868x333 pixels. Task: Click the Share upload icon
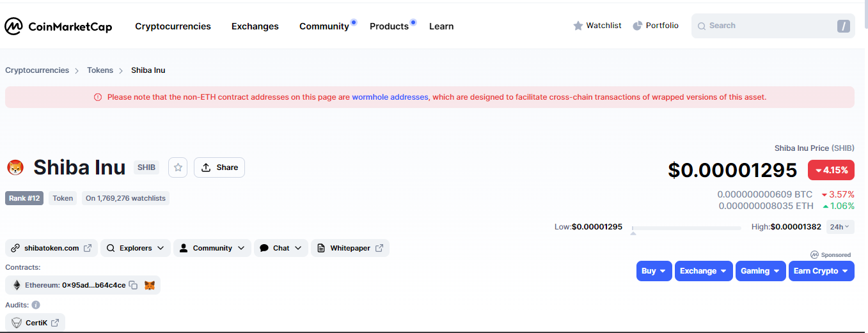(206, 167)
